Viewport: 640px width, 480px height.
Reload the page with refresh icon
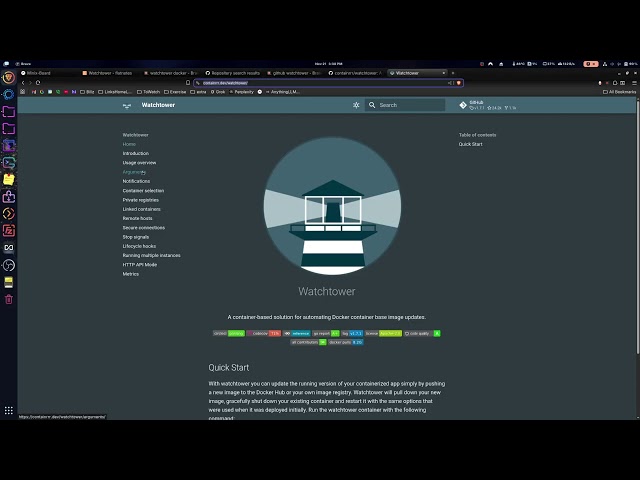38,83
